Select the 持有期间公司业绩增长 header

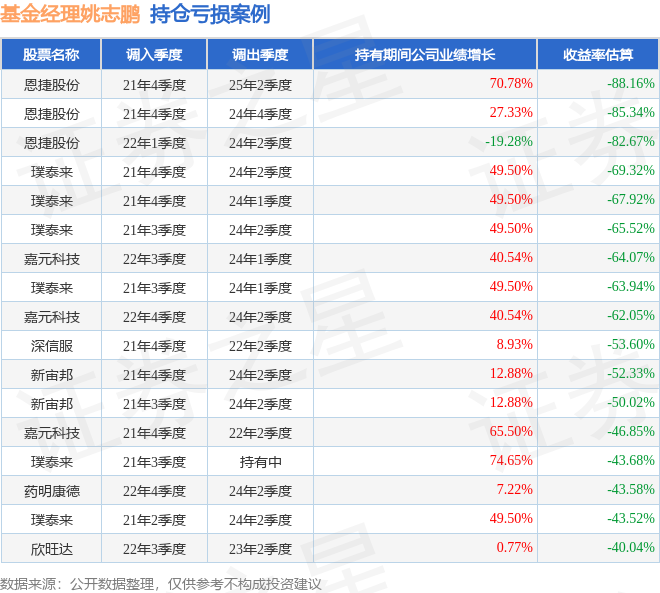tap(425, 54)
